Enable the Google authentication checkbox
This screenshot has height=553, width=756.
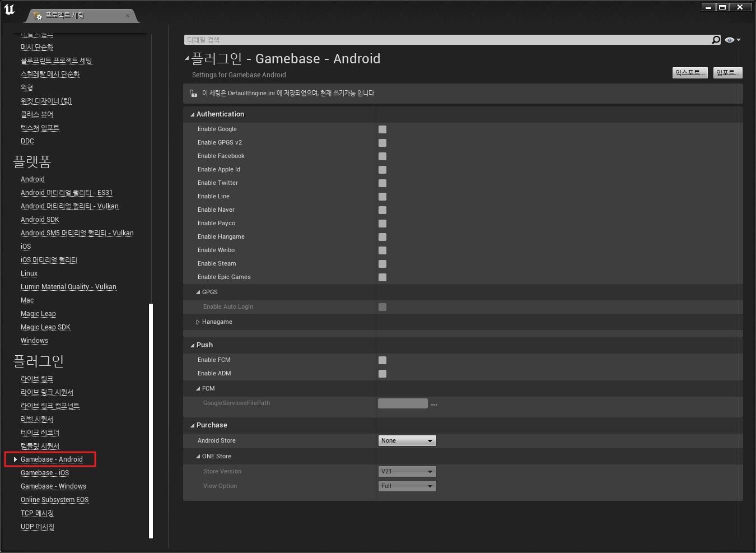pyautogui.click(x=382, y=129)
